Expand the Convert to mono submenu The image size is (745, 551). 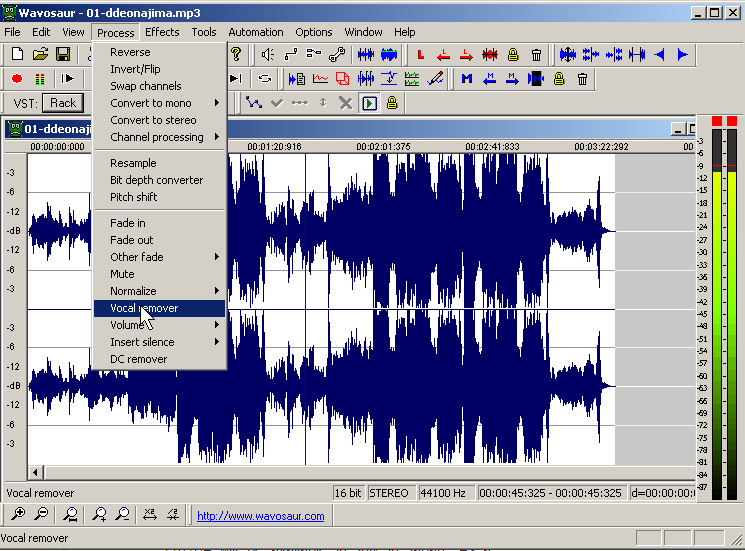point(217,103)
